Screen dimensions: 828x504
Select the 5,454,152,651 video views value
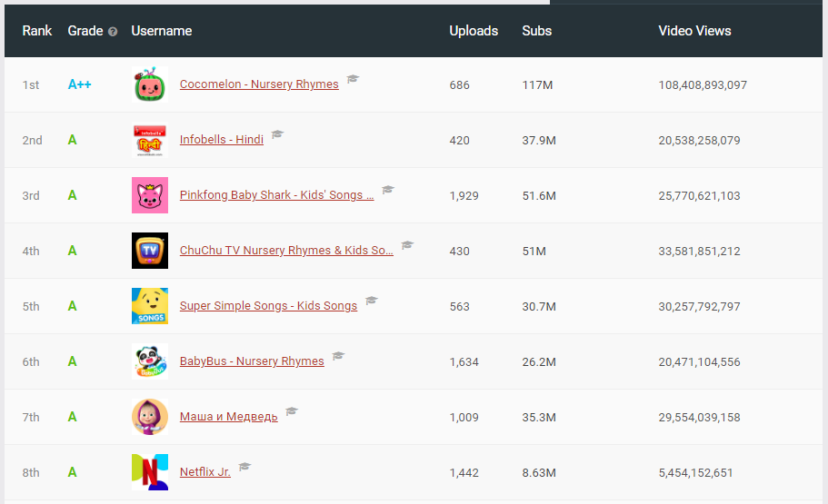click(695, 473)
